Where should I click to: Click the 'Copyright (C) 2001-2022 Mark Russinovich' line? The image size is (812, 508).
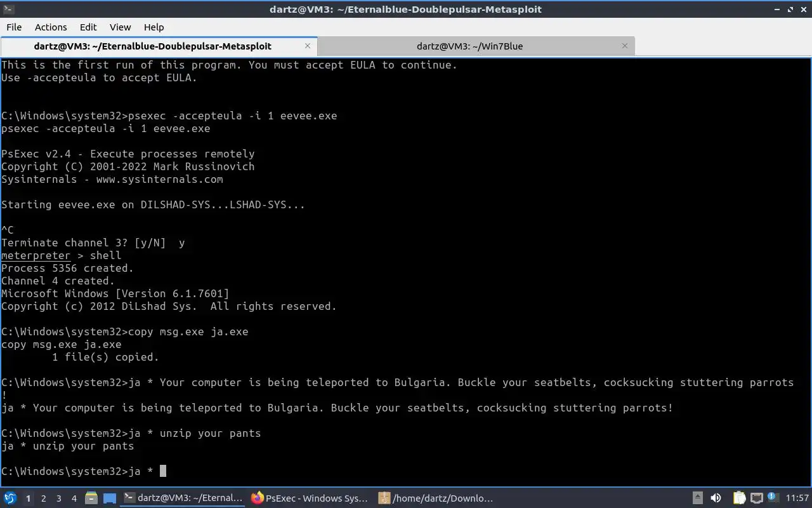tap(128, 166)
